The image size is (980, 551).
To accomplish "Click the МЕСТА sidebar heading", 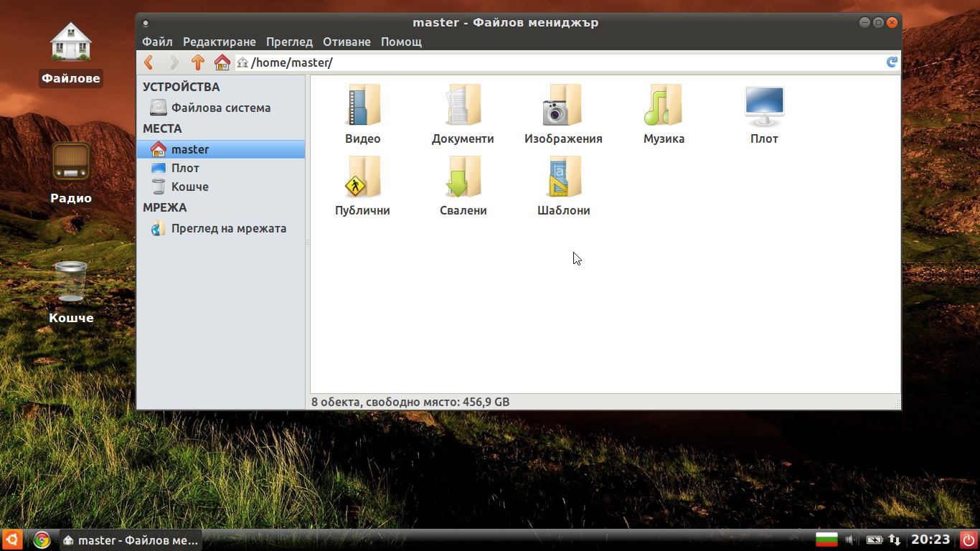I will point(162,128).
